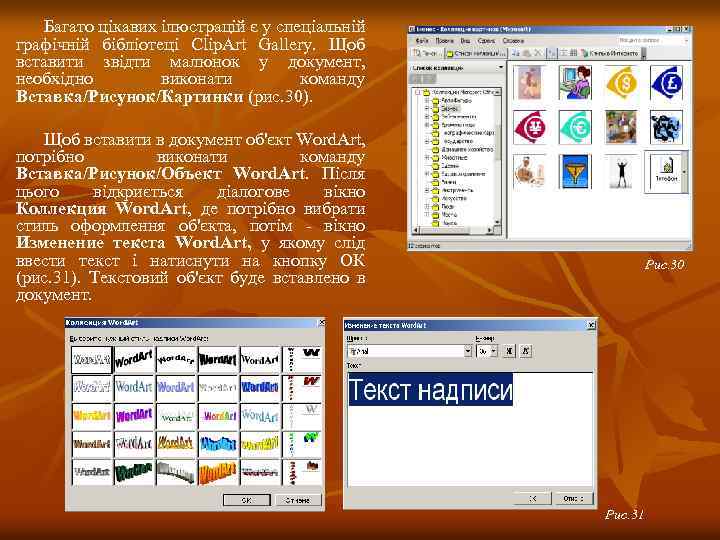720x540 pixels.
Task: Open the Вид menu in clip organizer
Action: [x=465, y=41]
